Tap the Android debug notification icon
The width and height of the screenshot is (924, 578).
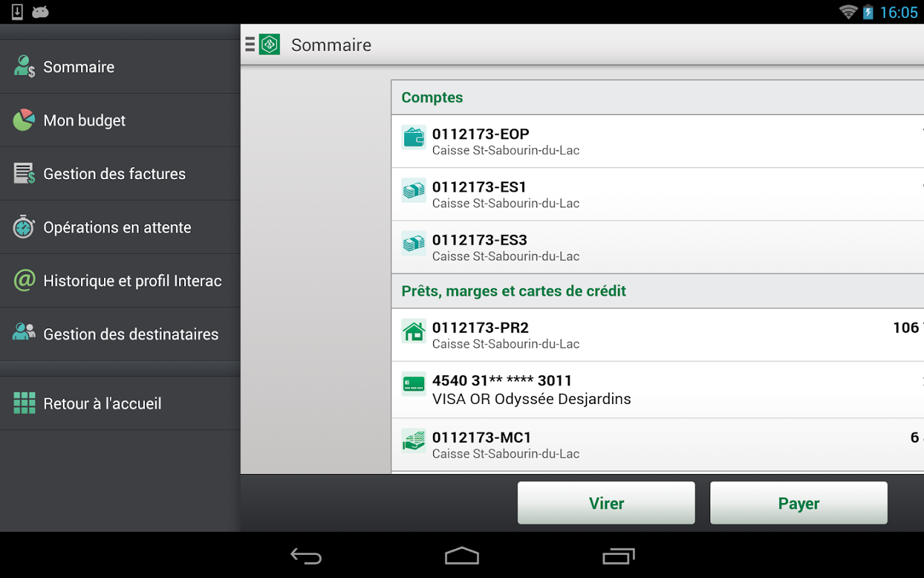pos(40,12)
